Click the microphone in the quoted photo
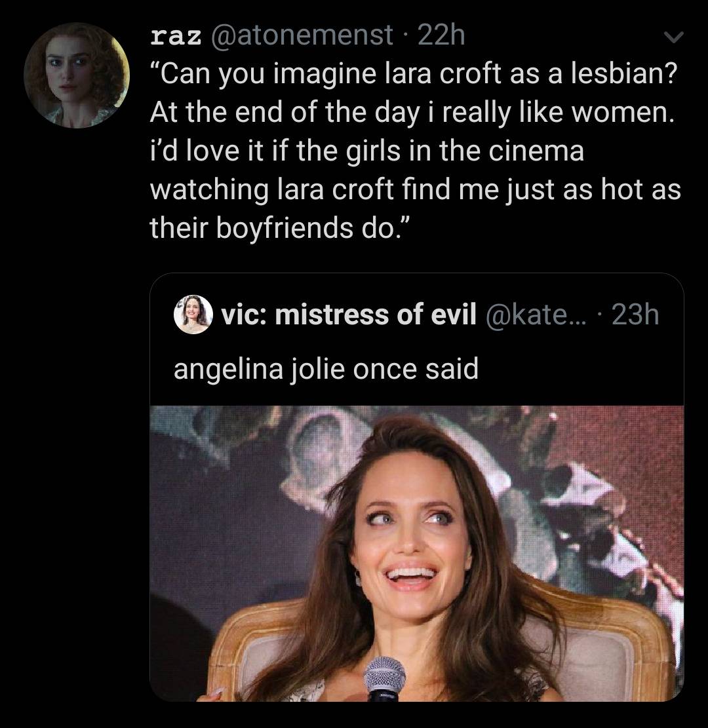Image resolution: width=708 pixels, height=728 pixels. tap(384, 678)
